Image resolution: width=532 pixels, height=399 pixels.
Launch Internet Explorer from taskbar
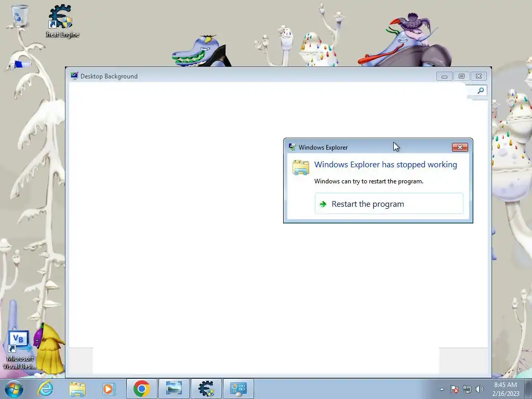46,389
